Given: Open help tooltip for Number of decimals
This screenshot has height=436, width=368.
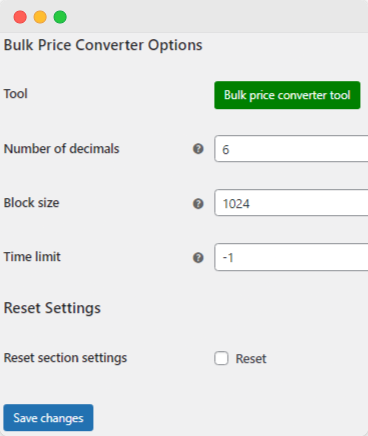Looking at the screenshot, I should click(198, 149).
